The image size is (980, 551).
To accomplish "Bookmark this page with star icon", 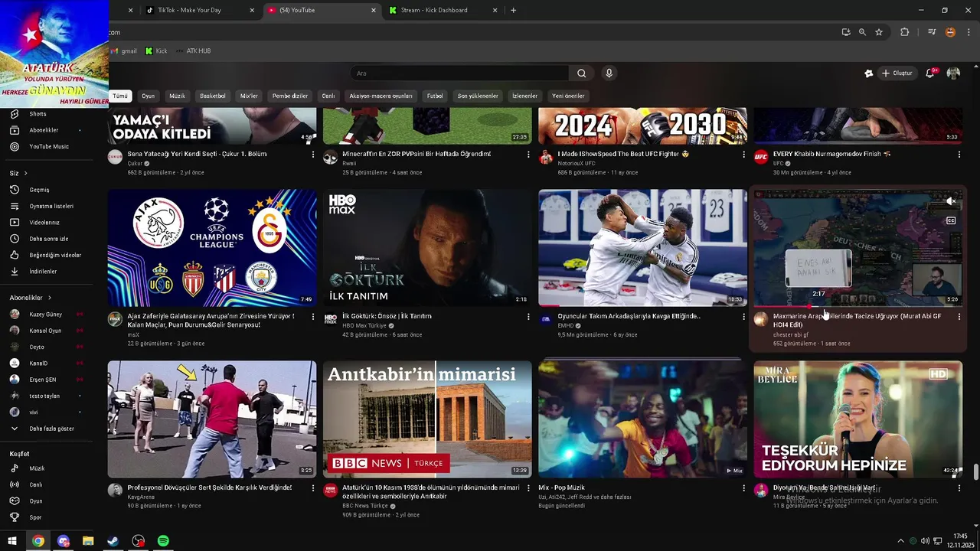I will [879, 32].
